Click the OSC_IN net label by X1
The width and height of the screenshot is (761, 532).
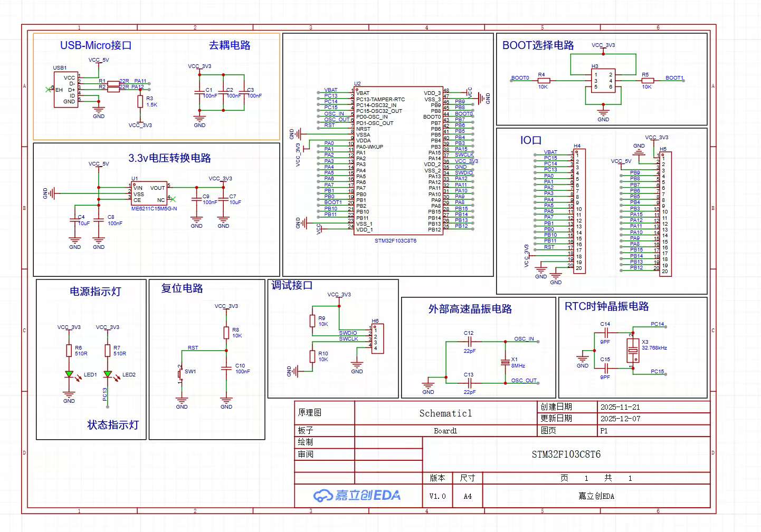(524, 339)
